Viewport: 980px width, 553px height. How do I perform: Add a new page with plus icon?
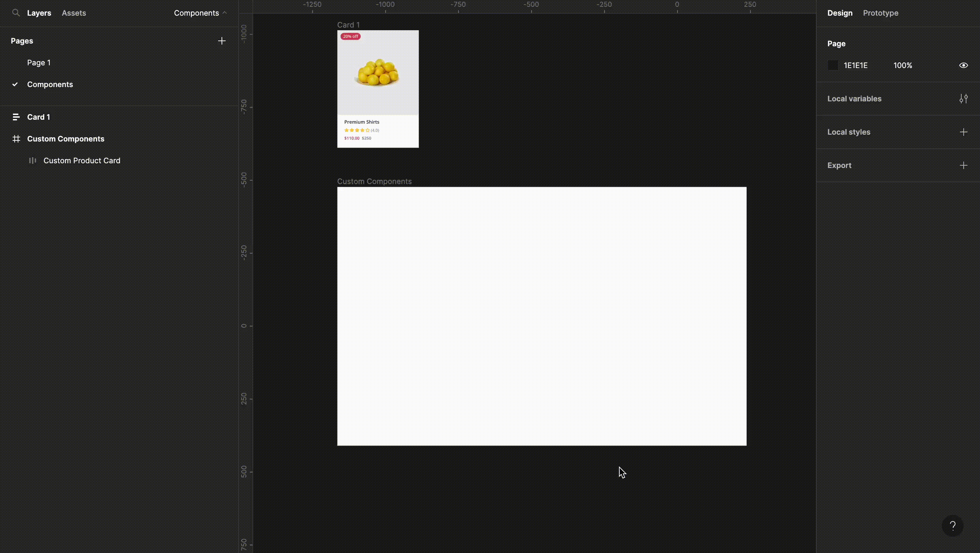point(222,41)
